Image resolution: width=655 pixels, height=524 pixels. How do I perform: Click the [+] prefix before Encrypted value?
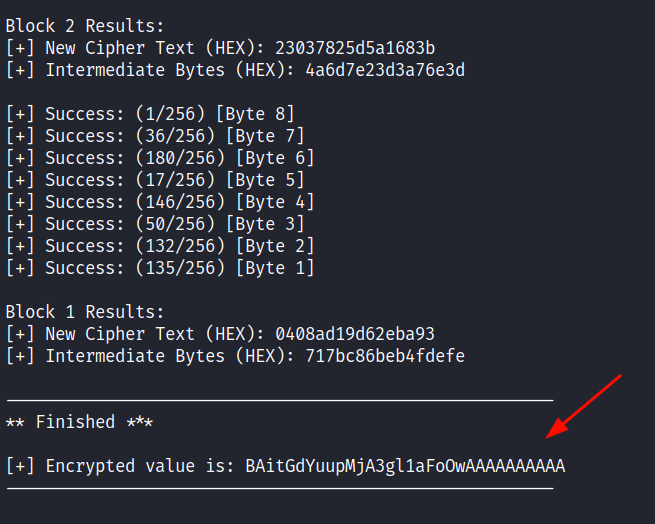coord(20,466)
